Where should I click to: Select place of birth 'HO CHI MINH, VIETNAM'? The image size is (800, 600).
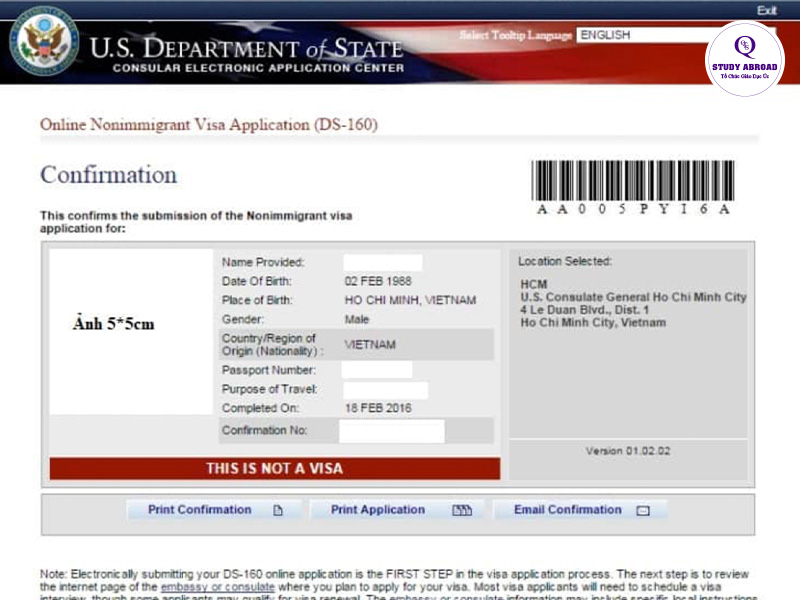[x=410, y=300]
